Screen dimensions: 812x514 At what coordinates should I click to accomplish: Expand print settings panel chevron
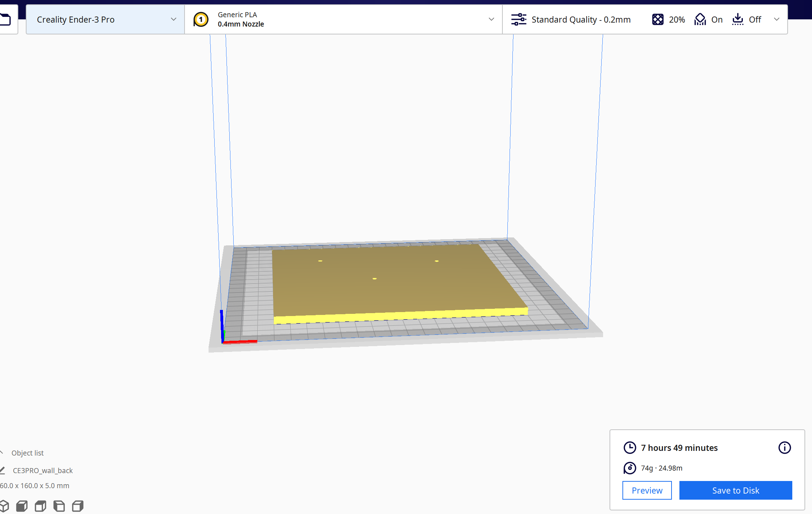[777, 19]
